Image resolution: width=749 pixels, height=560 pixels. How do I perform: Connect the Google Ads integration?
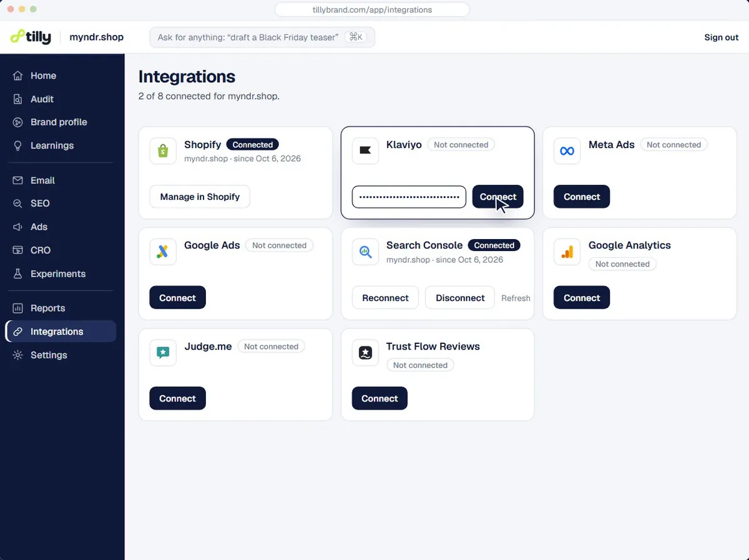(177, 298)
